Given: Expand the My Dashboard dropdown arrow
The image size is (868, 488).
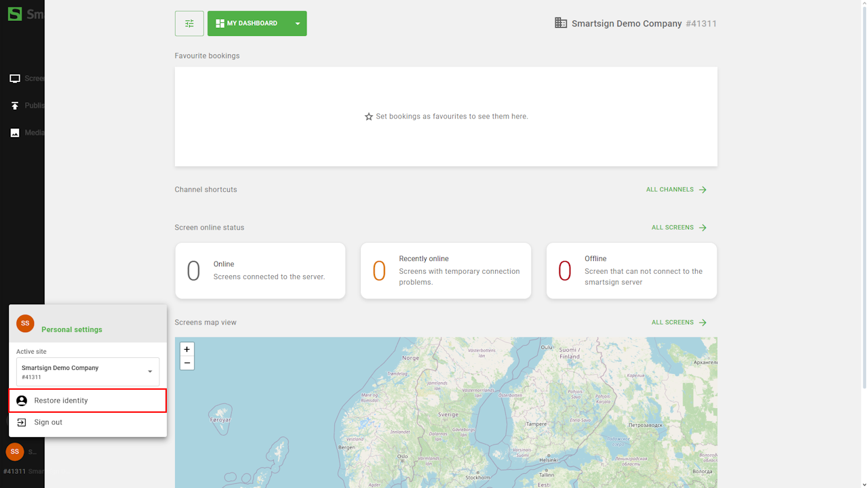Looking at the screenshot, I should click(x=297, y=24).
